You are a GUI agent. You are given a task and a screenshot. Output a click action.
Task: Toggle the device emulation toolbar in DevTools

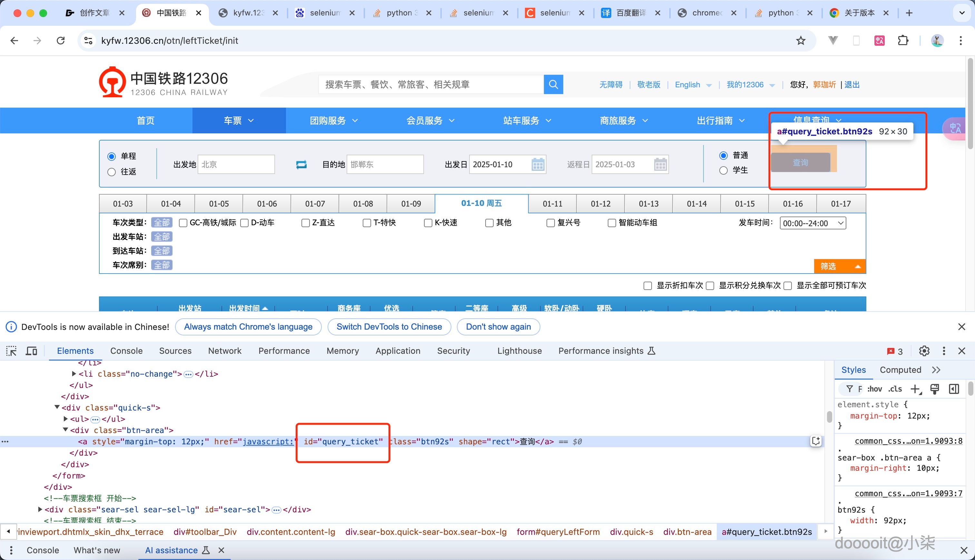31,351
